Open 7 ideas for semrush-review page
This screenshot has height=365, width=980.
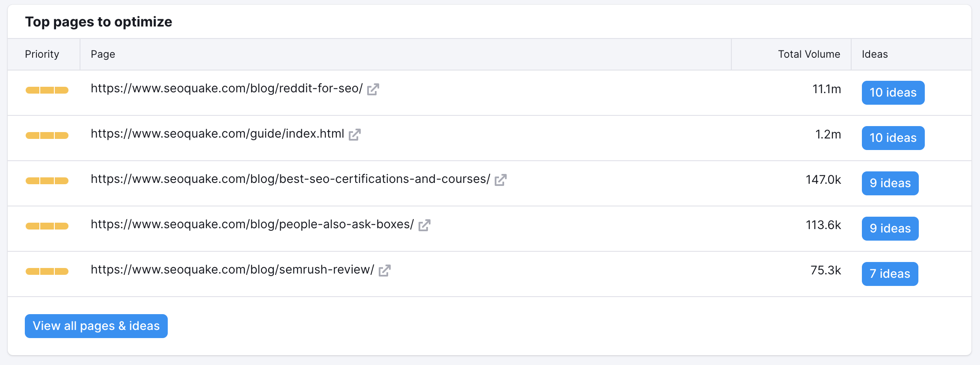(889, 274)
